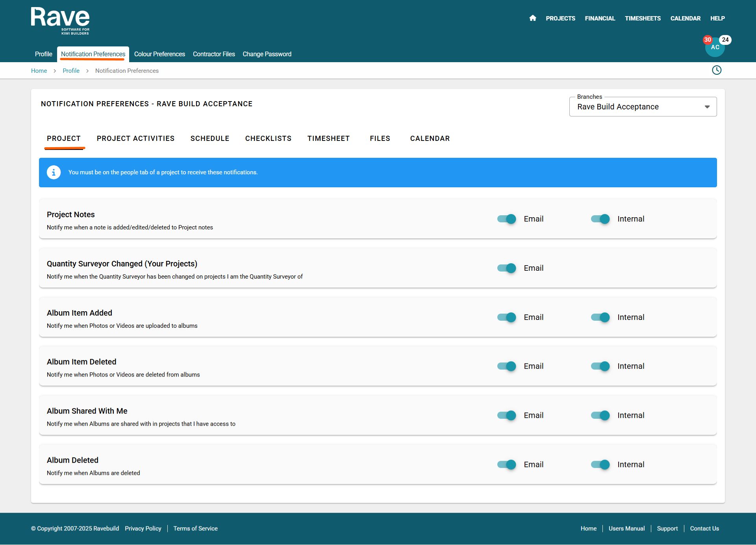Image resolution: width=756 pixels, height=545 pixels.
Task: Click the Profile breadcrumb link
Action: click(71, 71)
